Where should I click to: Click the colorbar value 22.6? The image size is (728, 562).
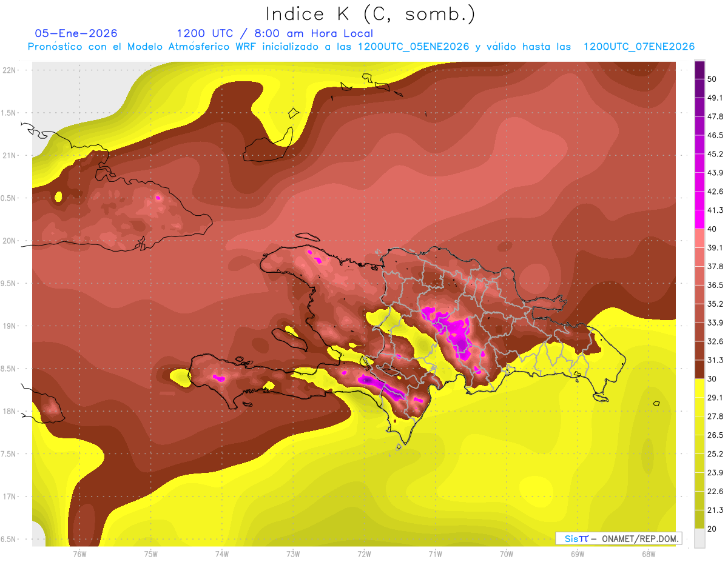pyautogui.click(x=715, y=492)
